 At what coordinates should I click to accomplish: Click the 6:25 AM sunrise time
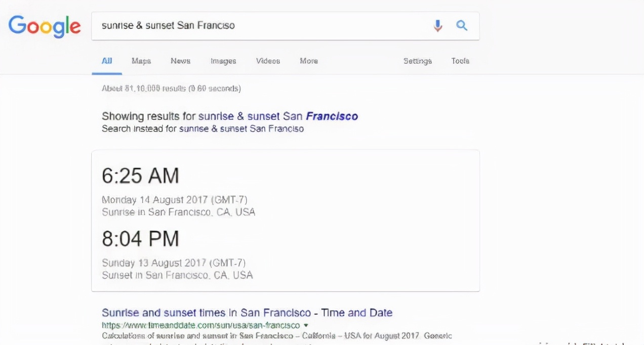140,176
